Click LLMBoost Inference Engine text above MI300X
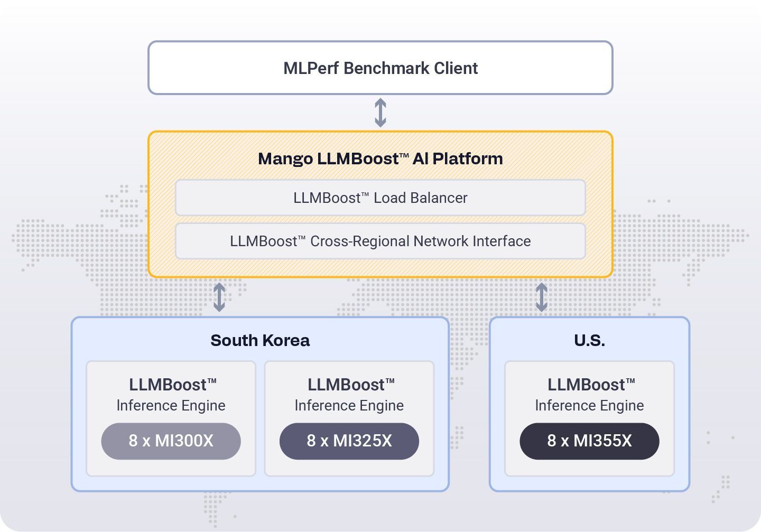Image resolution: width=761 pixels, height=532 pixels. click(171, 395)
